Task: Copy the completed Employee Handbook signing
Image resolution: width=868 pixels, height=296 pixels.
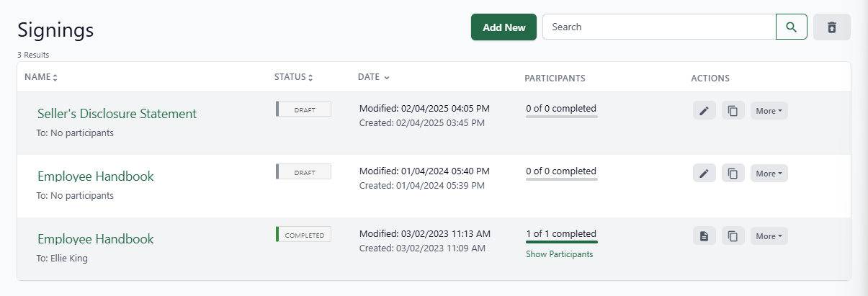Action: [733, 236]
